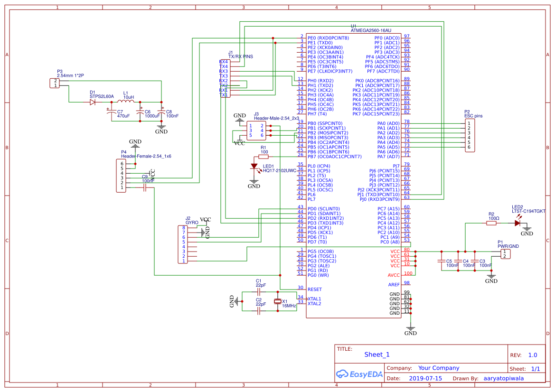This screenshot has height=392, width=555.
Task: Click the Header-Male-2.54_2x3 label
Action: (276, 119)
